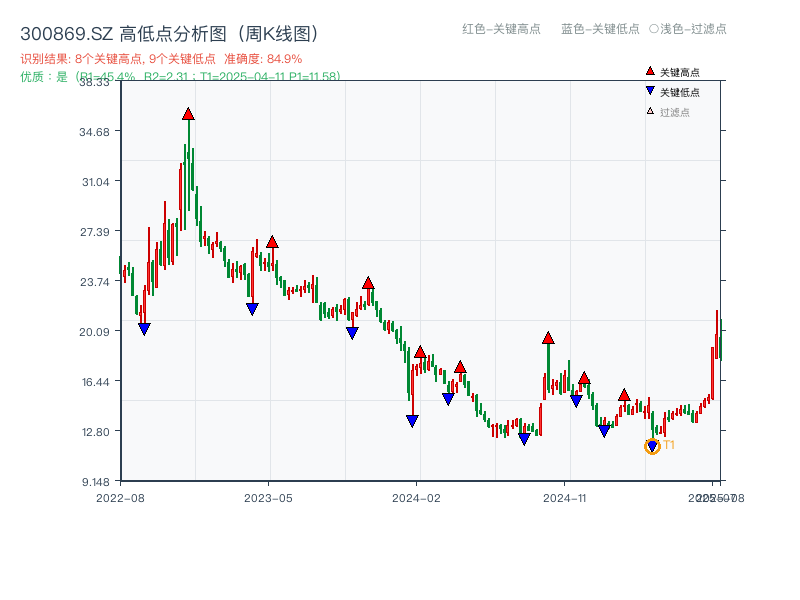Click the 31.04 y-axis label

[95, 182]
